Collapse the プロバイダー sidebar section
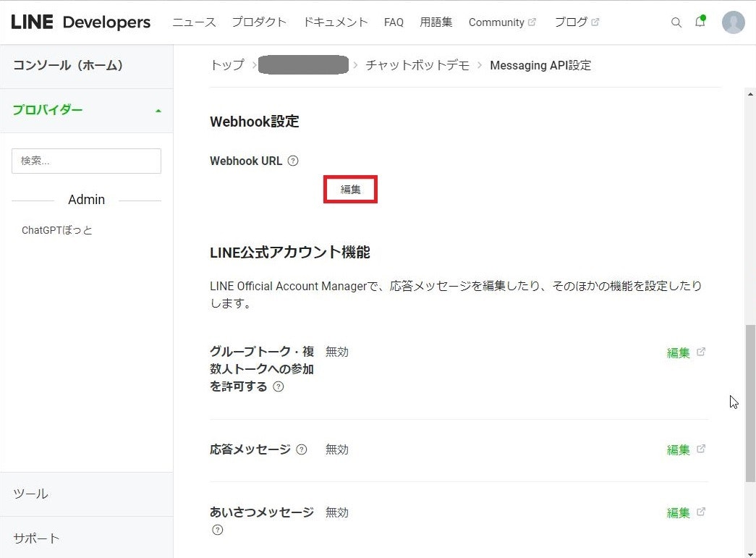The width and height of the screenshot is (756, 558). 87,111
